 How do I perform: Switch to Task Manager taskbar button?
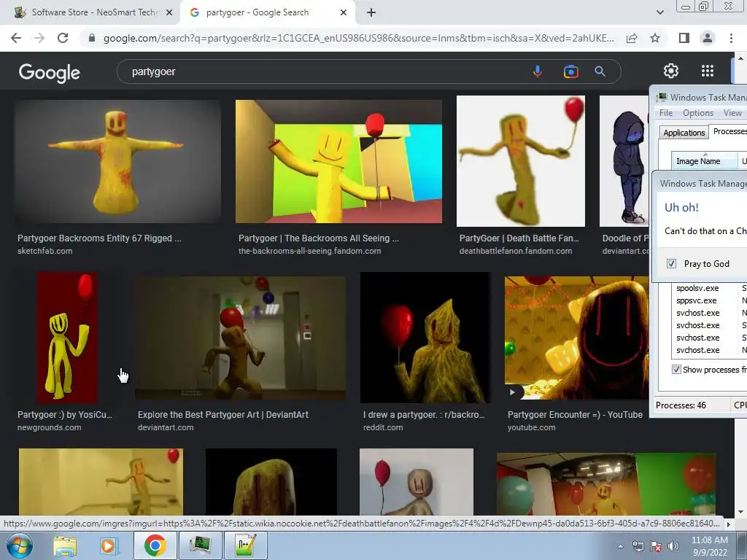click(200, 545)
